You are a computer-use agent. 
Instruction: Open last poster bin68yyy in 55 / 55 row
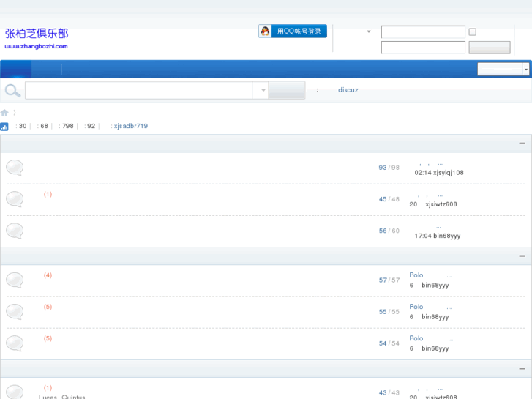tap(435, 317)
